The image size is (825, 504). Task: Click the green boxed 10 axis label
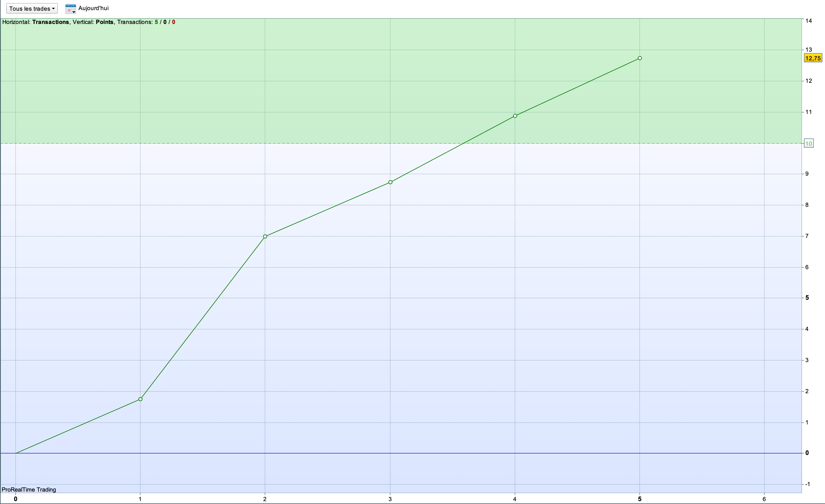click(809, 144)
